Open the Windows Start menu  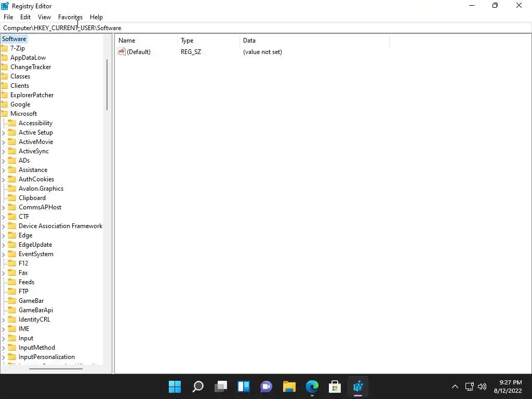[175, 387]
